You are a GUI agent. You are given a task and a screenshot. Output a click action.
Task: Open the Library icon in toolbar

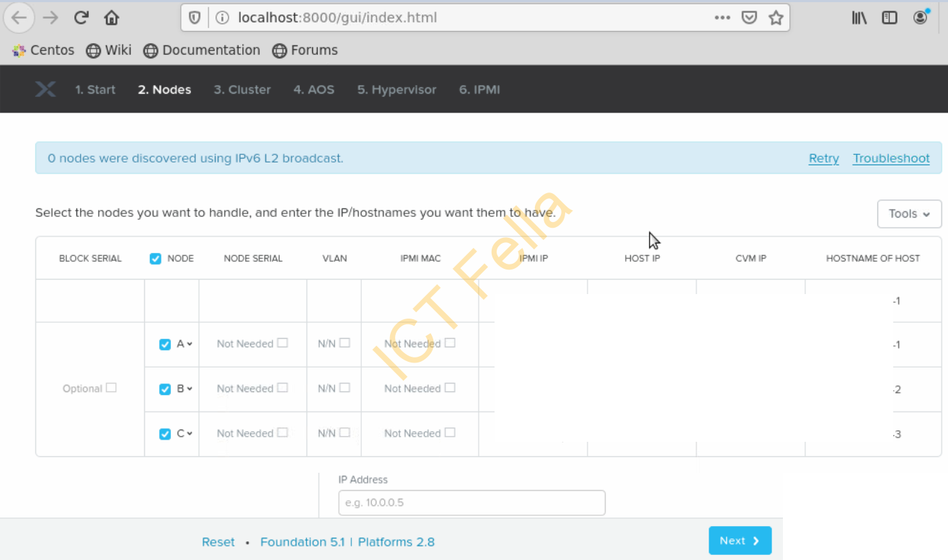coord(859,18)
